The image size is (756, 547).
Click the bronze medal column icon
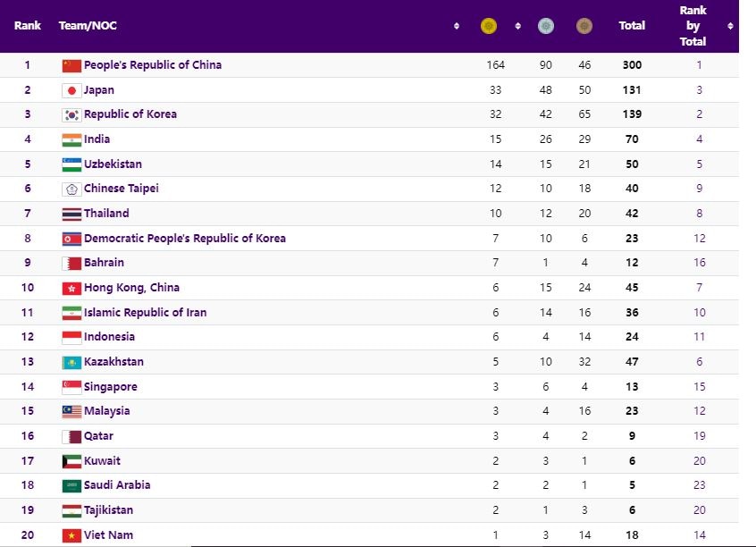tap(584, 26)
